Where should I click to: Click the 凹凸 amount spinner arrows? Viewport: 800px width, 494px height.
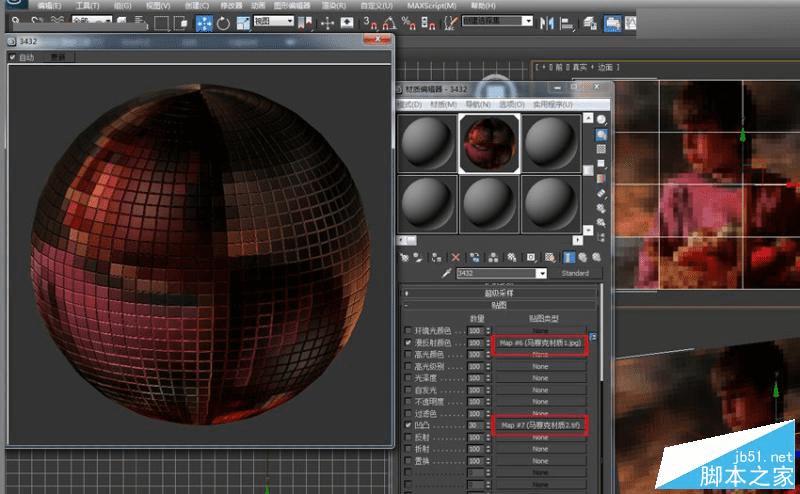[487, 424]
